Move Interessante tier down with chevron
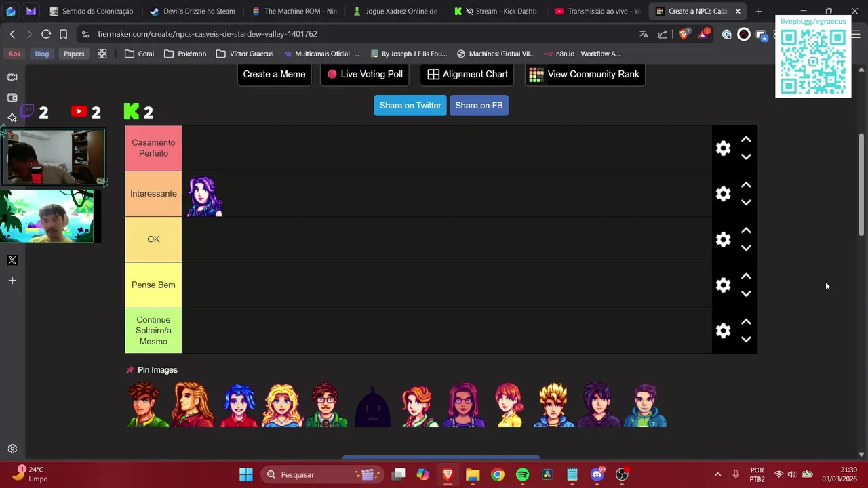 [746, 202]
